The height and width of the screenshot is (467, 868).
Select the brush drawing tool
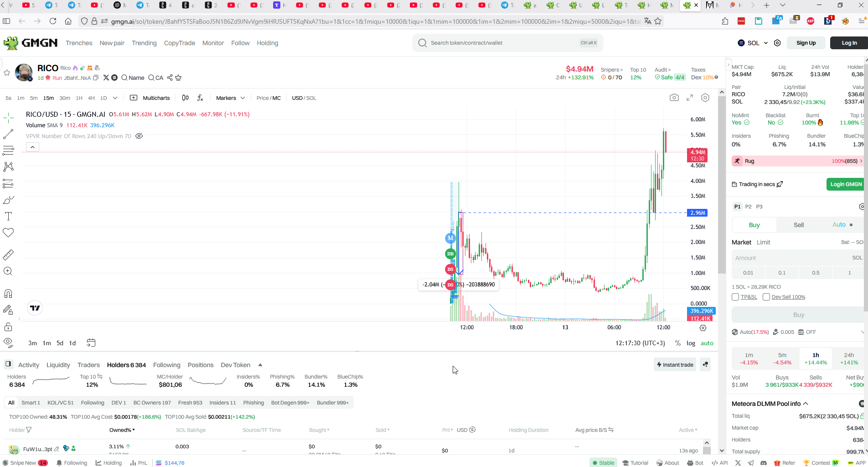click(x=8, y=200)
